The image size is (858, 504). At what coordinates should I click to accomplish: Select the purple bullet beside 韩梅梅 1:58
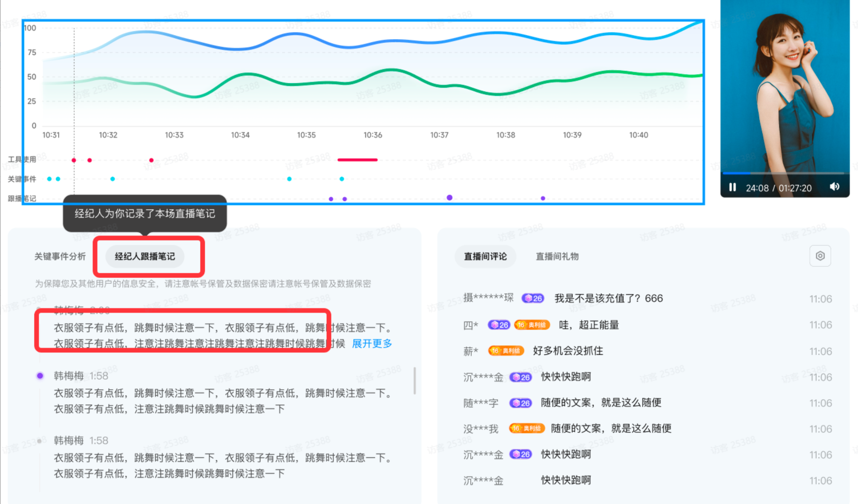(x=40, y=376)
